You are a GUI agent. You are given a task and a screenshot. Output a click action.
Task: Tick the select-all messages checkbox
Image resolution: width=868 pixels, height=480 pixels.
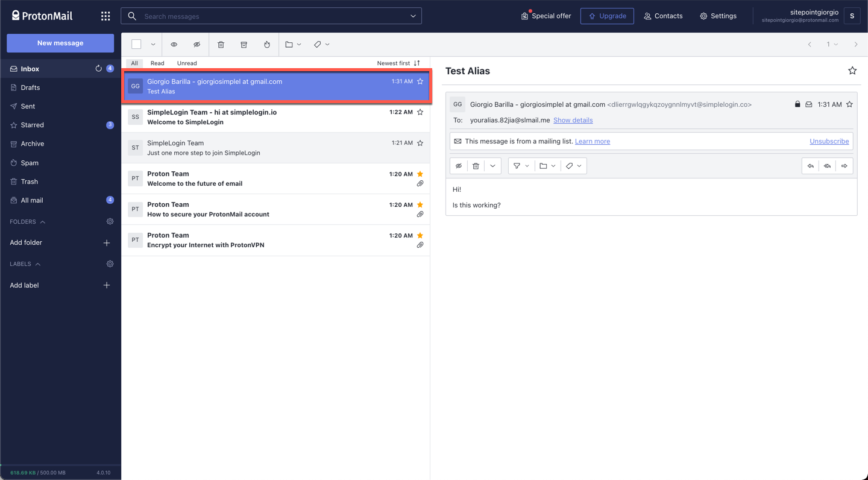point(136,45)
